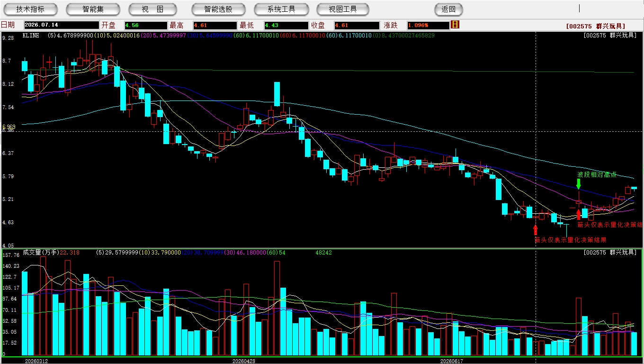644x364 pixels.
Task: Open the 智能集 button
Action: pyautogui.click(x=93, y=9)
